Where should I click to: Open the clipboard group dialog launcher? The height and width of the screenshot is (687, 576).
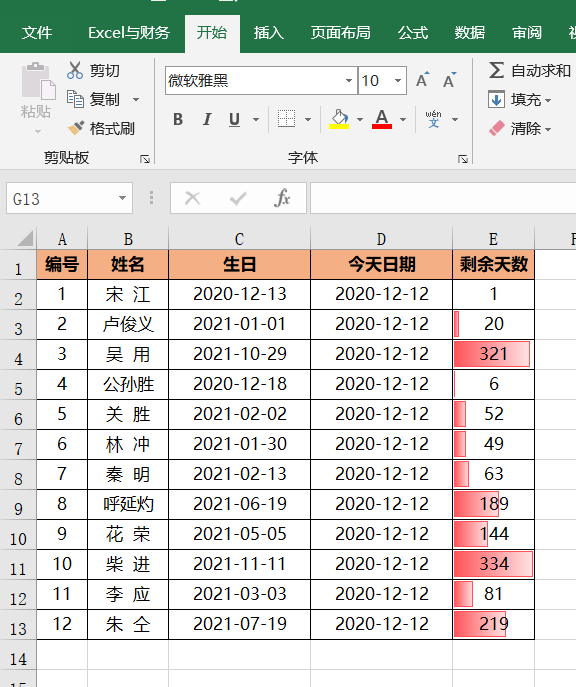click(145, 159)
